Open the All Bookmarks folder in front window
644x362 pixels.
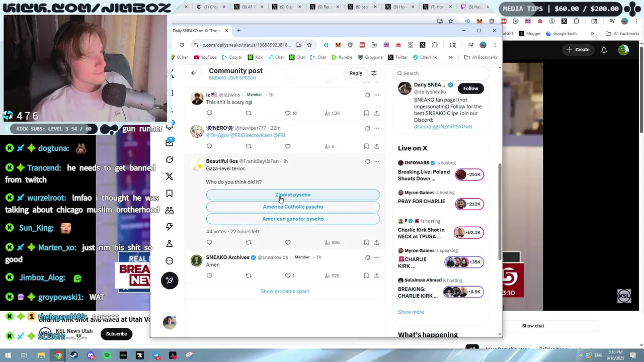click(480, 57)
